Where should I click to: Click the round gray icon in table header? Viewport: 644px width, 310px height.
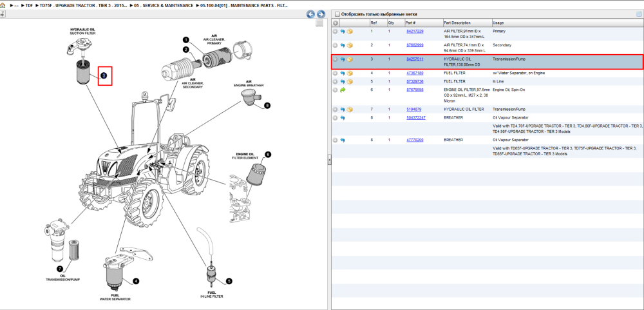[x=336, y=23]
